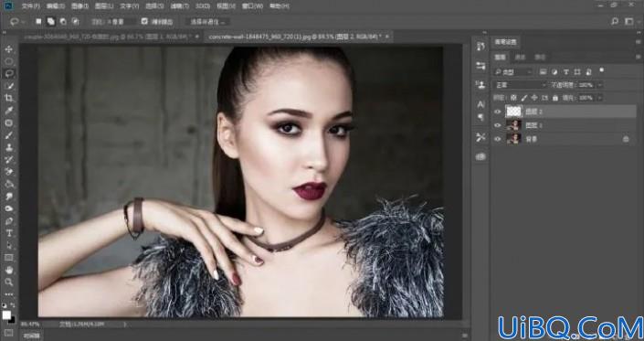Filter layers by type layers icon

point(566,72)
